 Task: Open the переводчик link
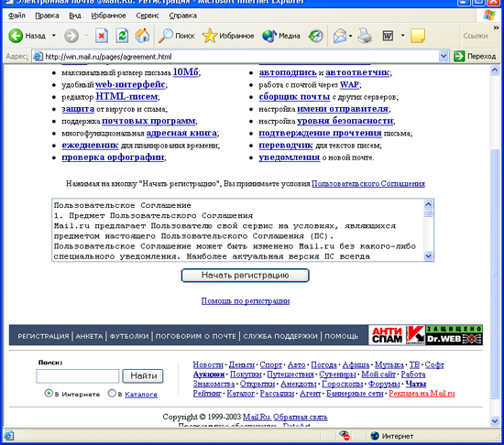coord(286,146)
